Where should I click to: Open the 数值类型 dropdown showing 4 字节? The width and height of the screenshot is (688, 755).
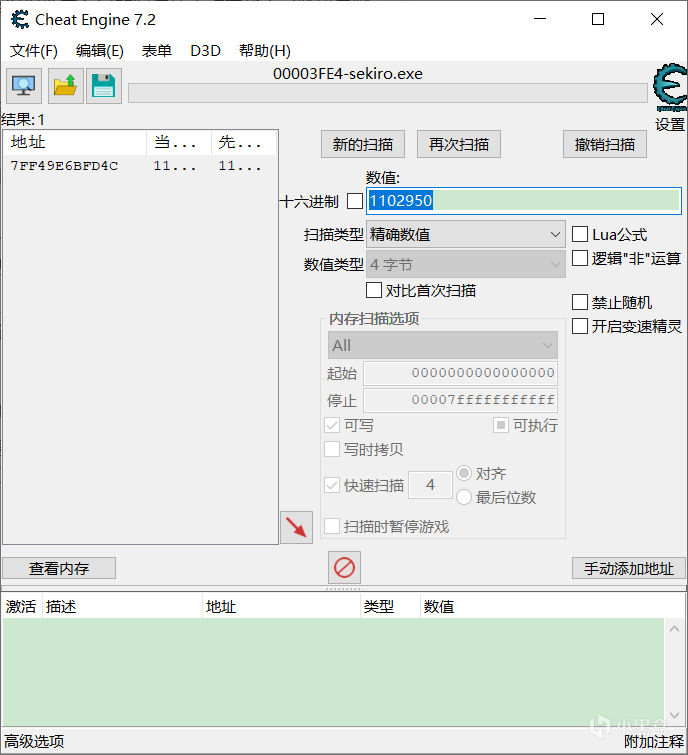466,265
